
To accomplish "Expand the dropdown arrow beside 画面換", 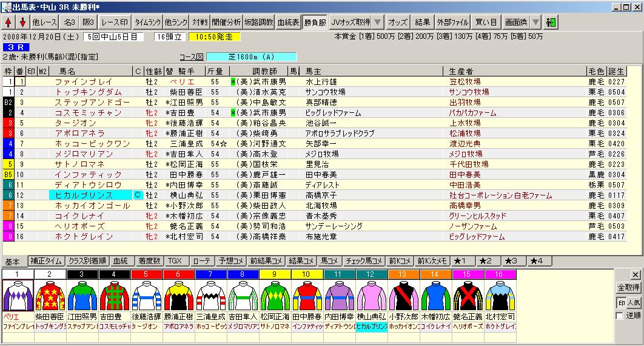I will point(535,22).
